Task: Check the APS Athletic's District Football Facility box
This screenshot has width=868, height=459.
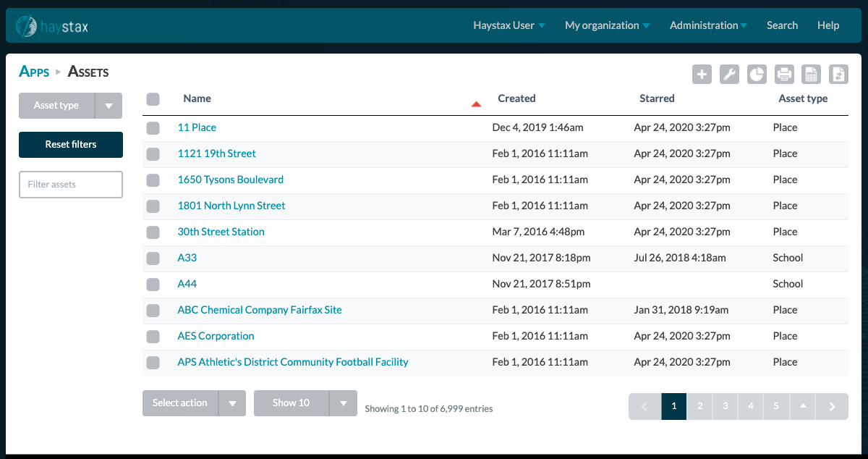Action: 153,363
